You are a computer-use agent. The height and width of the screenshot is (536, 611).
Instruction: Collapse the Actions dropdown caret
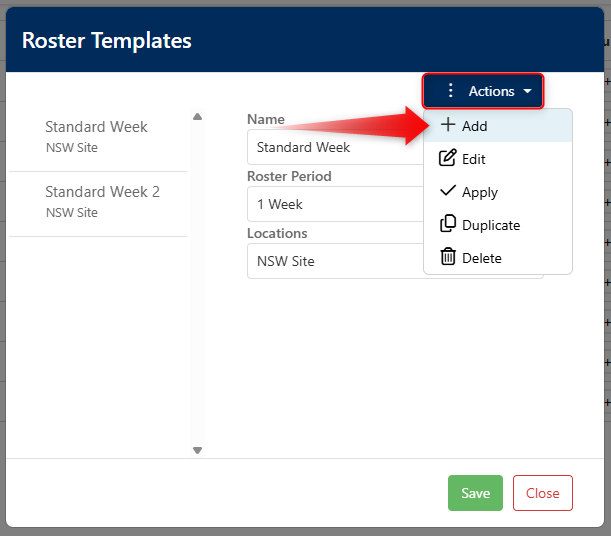click(x=527, y=91)
